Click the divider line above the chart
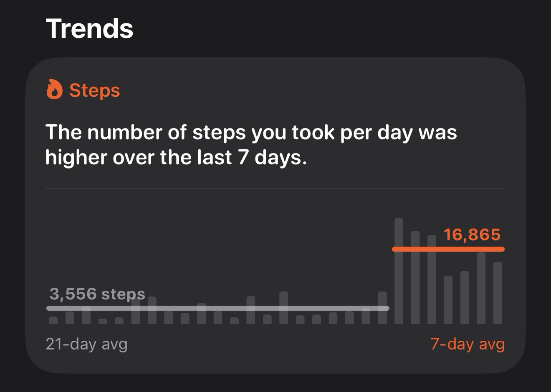The width and height of the screenshot is (551, 392). [275, 188]
